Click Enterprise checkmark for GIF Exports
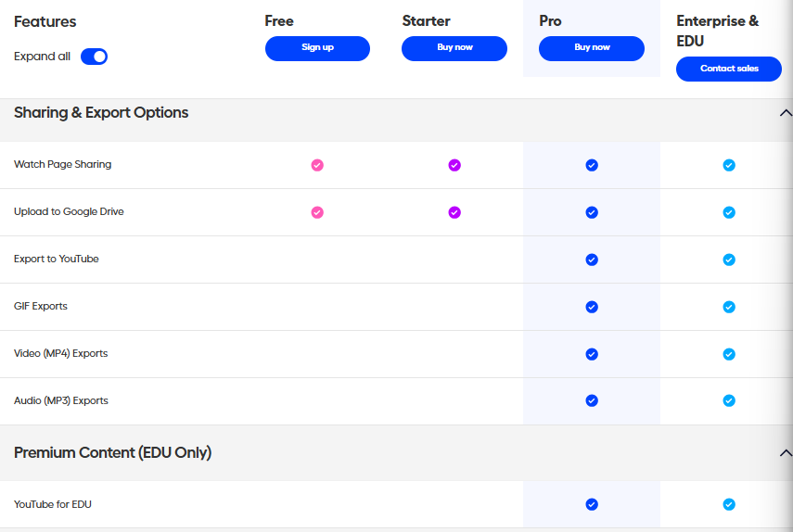 [x=729, y=307]
